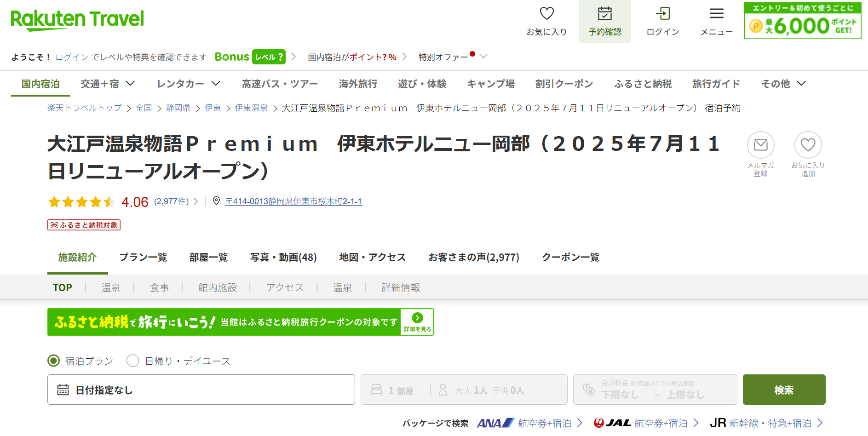This screenshot has width=868, height=436.
Task: Add hotel to favorites via お気に入り追加 heart
Action: [x=808, y=145]
